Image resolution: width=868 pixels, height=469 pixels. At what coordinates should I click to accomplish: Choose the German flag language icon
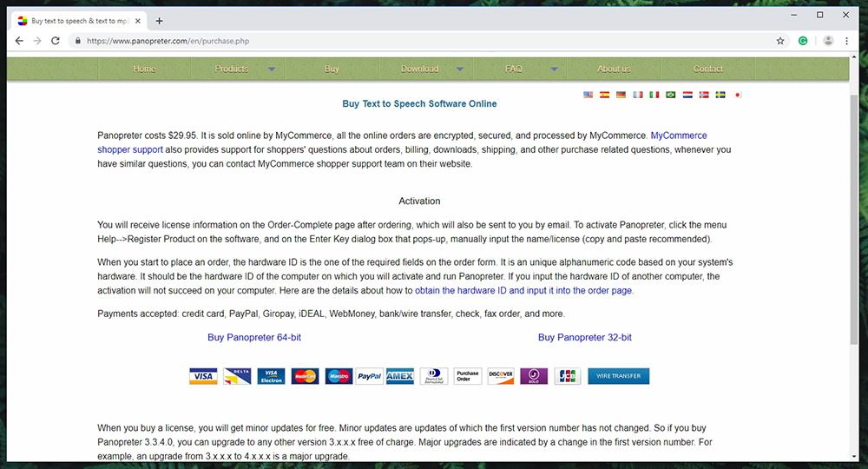(x=621, y=95)
